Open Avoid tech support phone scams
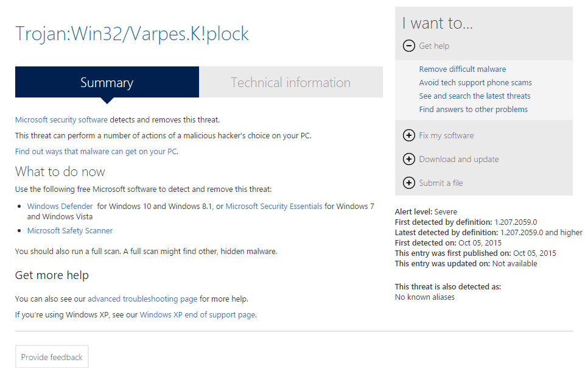Screen dimensions: 588x368 475,82
